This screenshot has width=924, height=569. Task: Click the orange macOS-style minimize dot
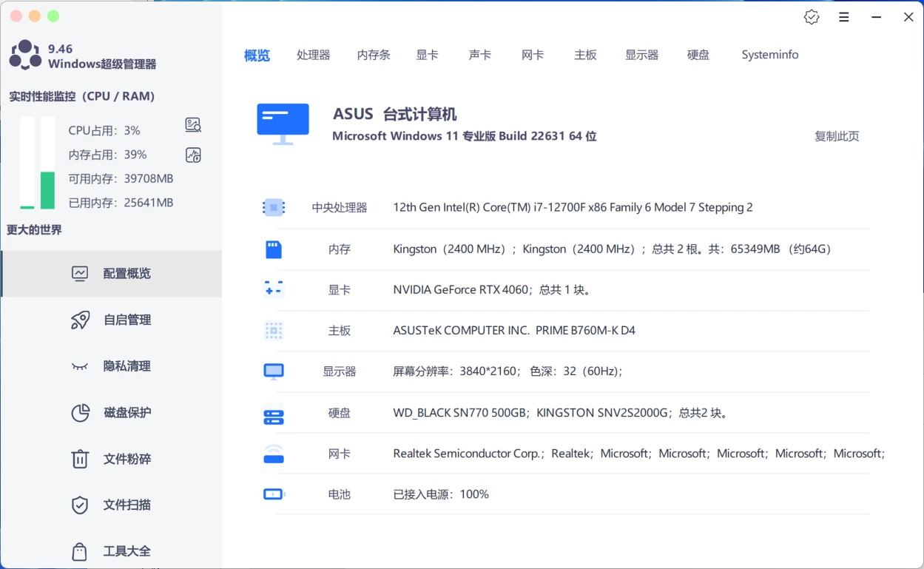35,16
